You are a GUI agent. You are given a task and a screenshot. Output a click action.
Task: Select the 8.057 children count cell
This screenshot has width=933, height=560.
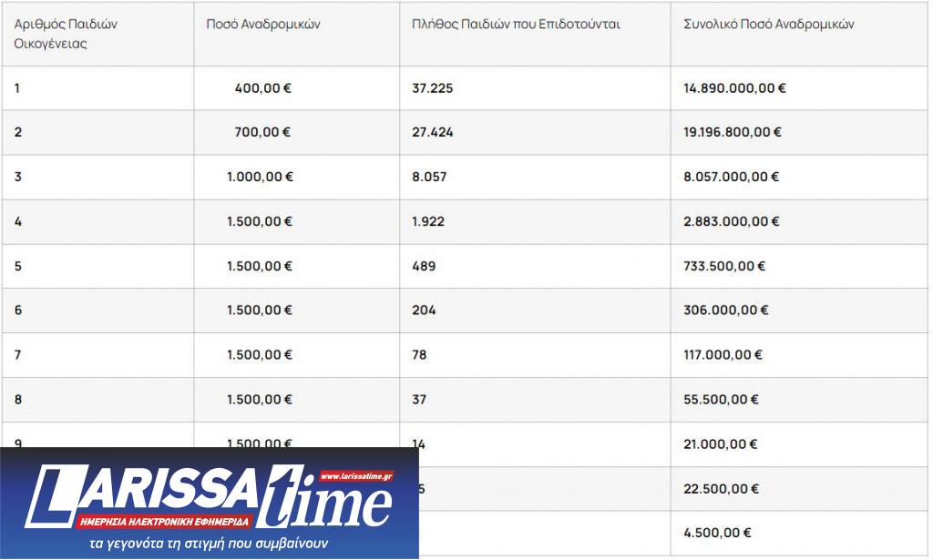(x=429, y=178)
